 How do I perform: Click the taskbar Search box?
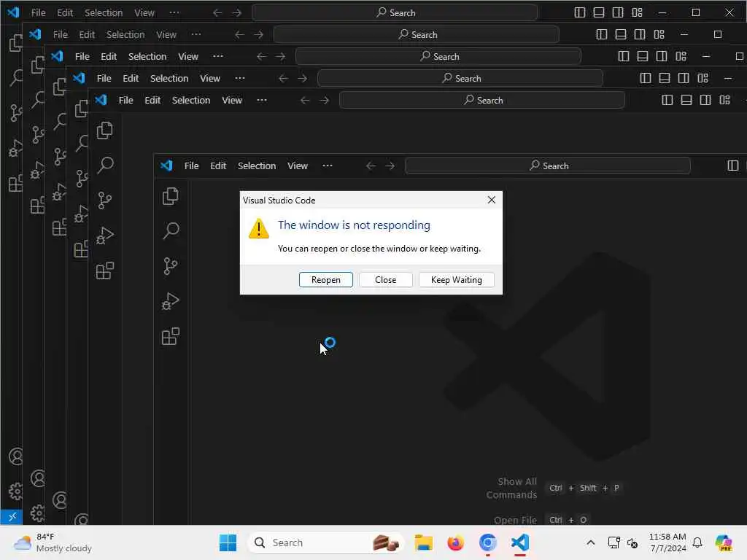click(325, 542)
